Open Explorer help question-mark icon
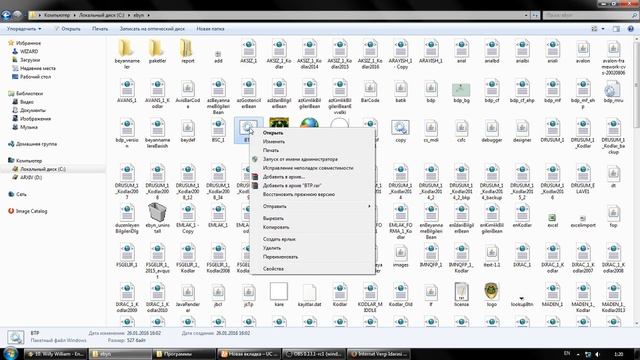This screenshot has width=640, height=360. [x=631, y=29]
